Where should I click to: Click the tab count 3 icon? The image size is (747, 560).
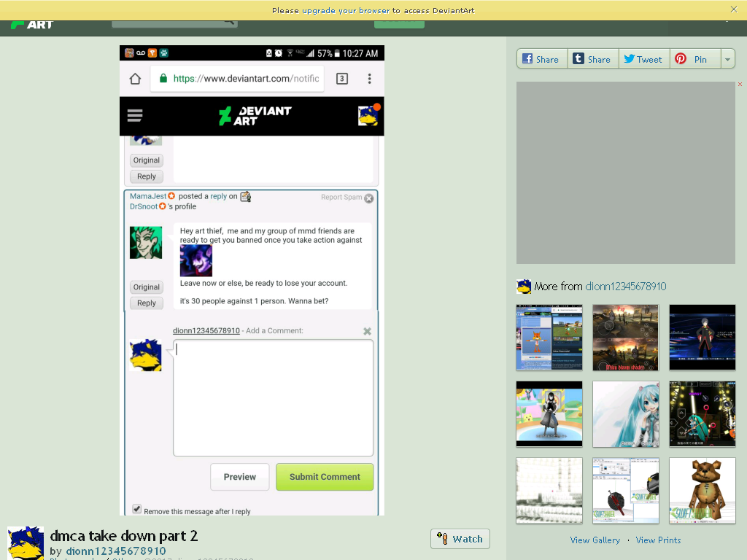tap(342, 79)
